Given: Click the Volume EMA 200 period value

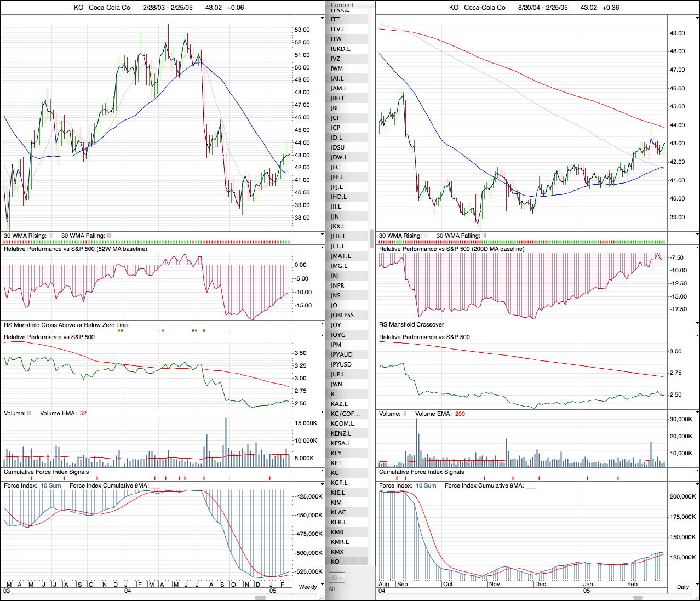Looking at the screenshot, I should 460,414.
